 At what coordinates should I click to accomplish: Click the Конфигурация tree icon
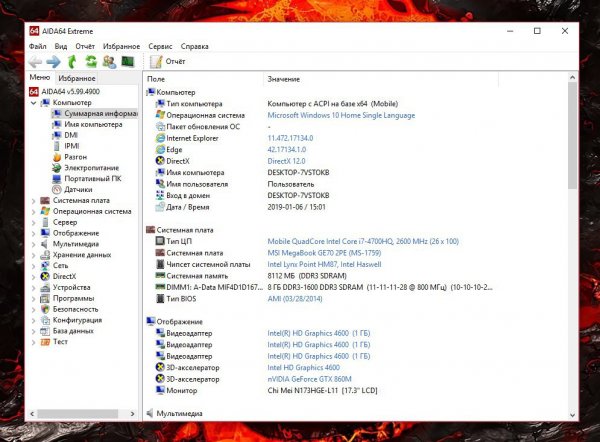tap(45, 320)
